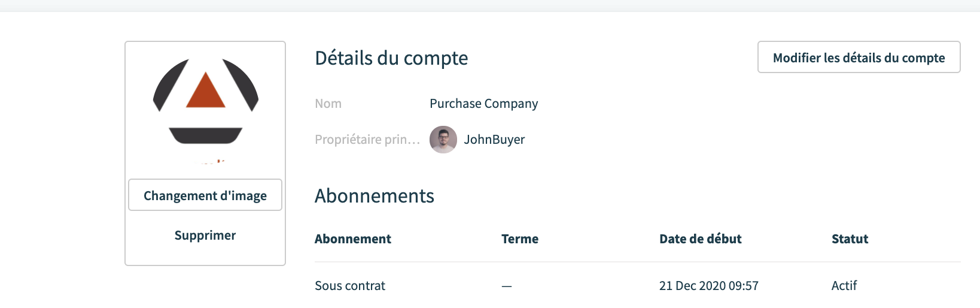Click Supprimer to remove the image
This screenshot has height=308, width=980.
click(205, 235)
